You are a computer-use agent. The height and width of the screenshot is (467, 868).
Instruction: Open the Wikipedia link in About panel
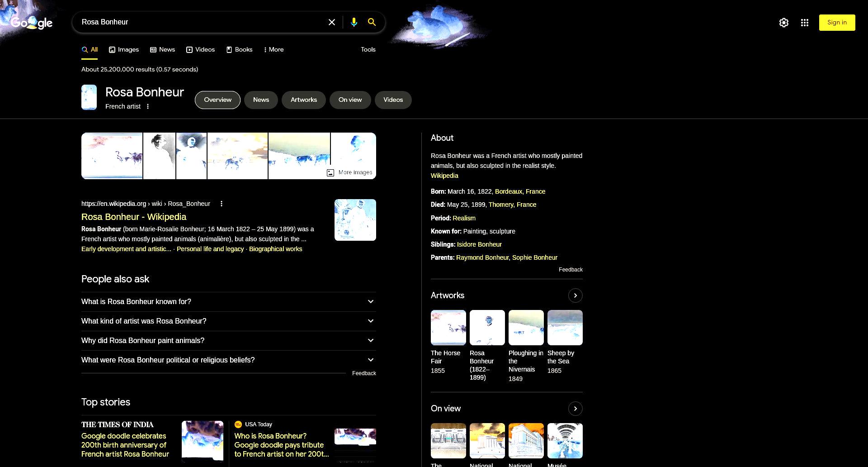(x=444, y=176)
